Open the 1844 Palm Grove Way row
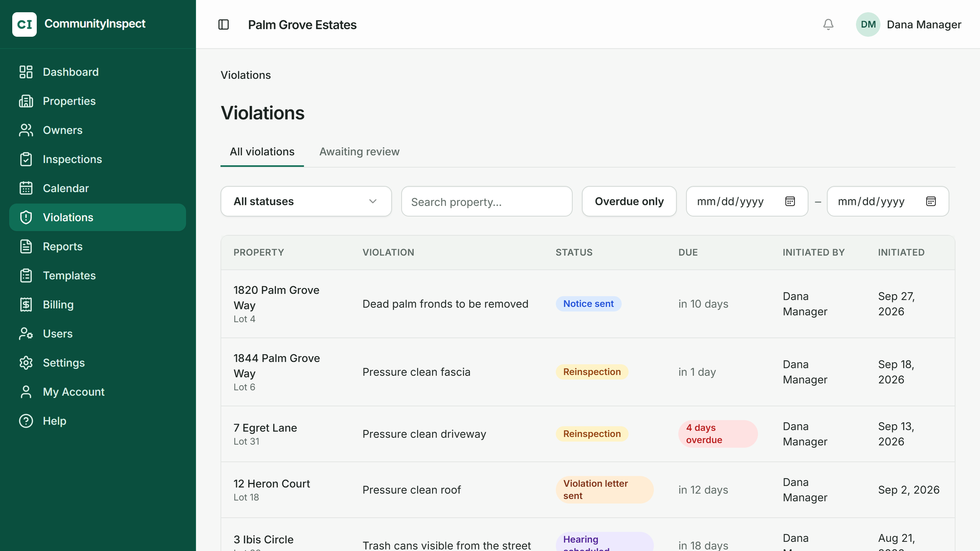 (x=588, y=372)
